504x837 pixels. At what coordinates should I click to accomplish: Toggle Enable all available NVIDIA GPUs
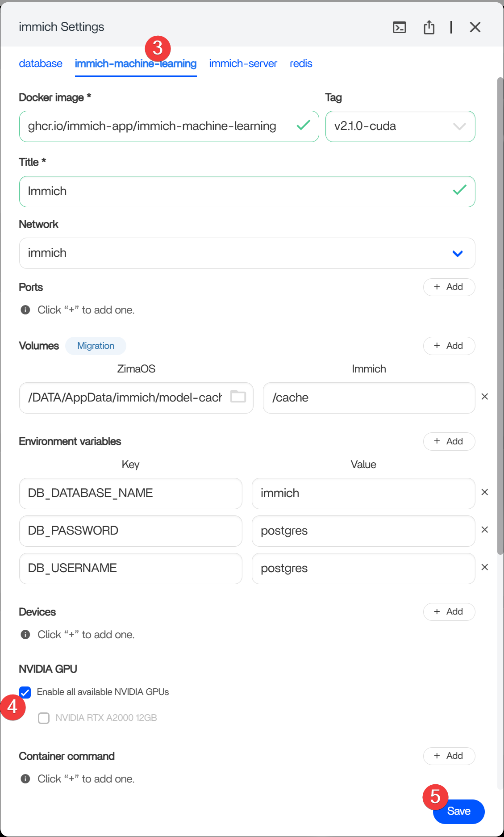25,692
